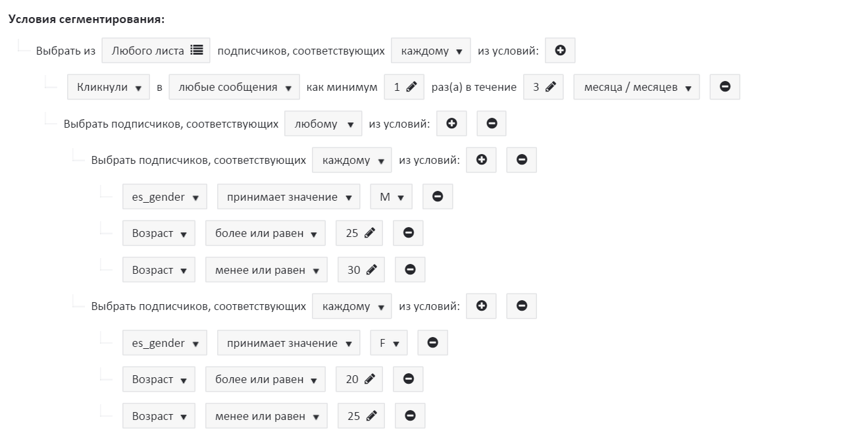Remove the es_gender equals M condition
The image size is (868, 443).
click(437, 197)
